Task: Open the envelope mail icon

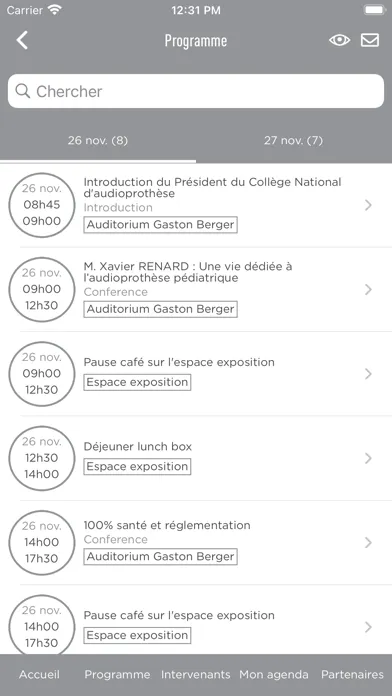Action: [370, 40]
